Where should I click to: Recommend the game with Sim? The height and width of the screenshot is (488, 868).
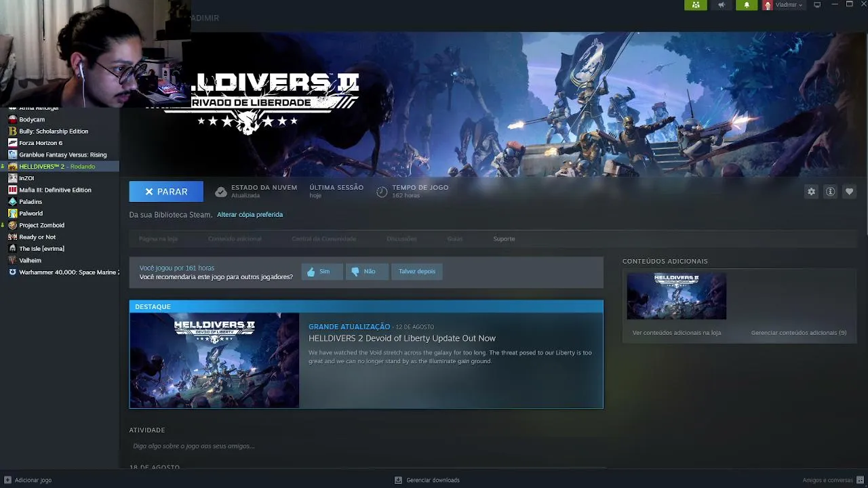(x=322, y=271)
